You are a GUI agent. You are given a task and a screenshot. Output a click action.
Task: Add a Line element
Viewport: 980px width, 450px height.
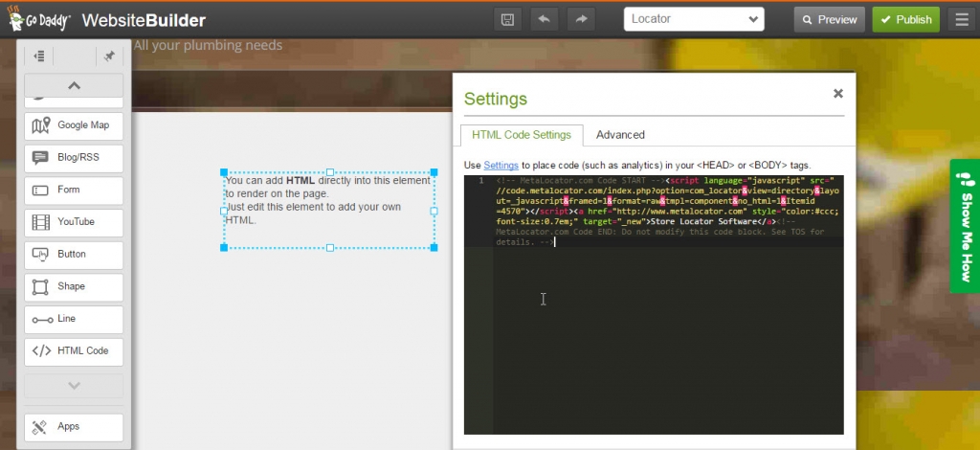[74, 320]
